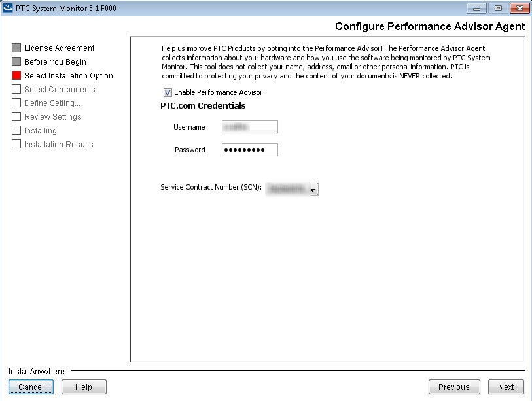Click the PTC logo icon in the title bar
Viewport: 532px width, 401px height.
[8, 8]
